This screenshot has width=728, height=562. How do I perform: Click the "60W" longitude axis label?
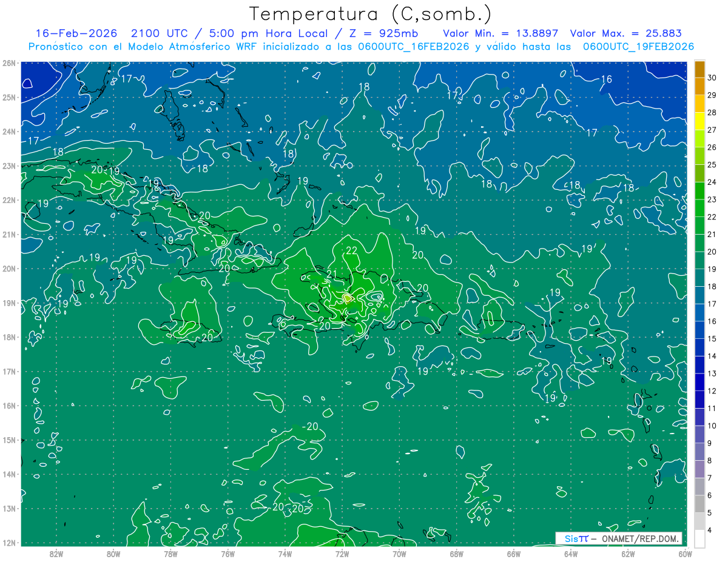[684, 554]
